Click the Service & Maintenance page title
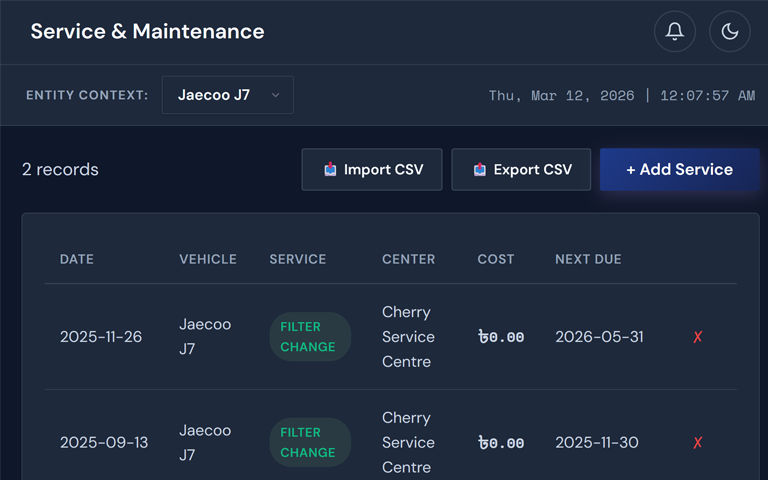 click(x=147, y=31)
